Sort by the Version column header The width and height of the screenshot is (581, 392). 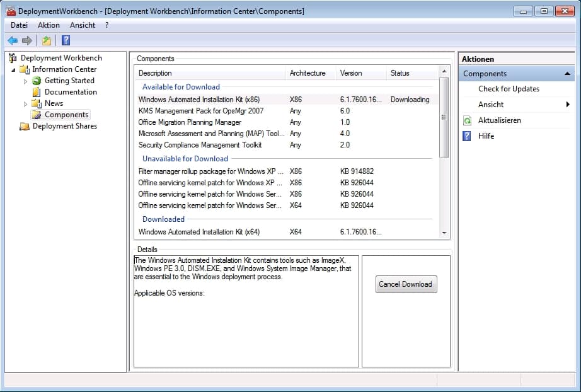coord(361,73)
